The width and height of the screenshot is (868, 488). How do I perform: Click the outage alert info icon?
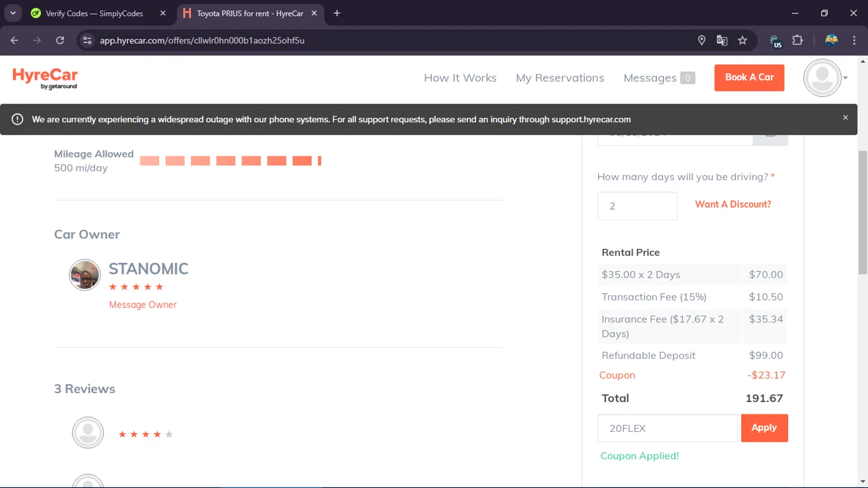pyautogui.click(x=17, y=119)
